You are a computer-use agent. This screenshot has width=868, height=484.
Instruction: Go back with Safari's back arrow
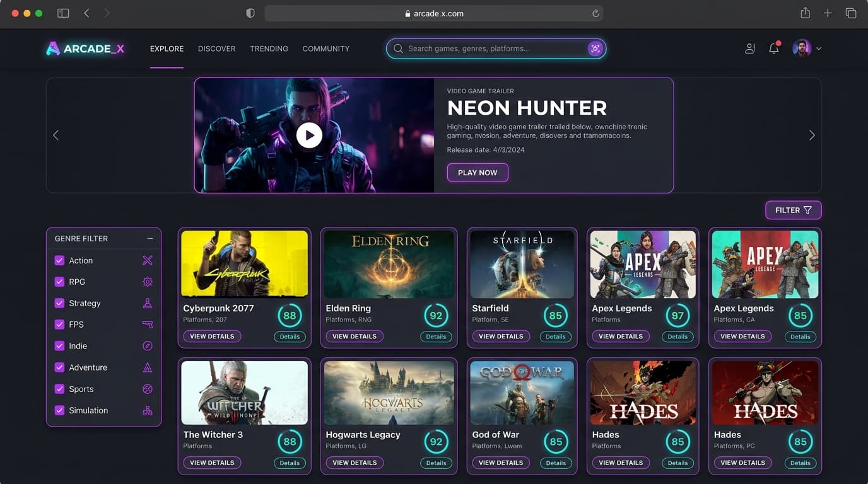(x=86, y=13)
